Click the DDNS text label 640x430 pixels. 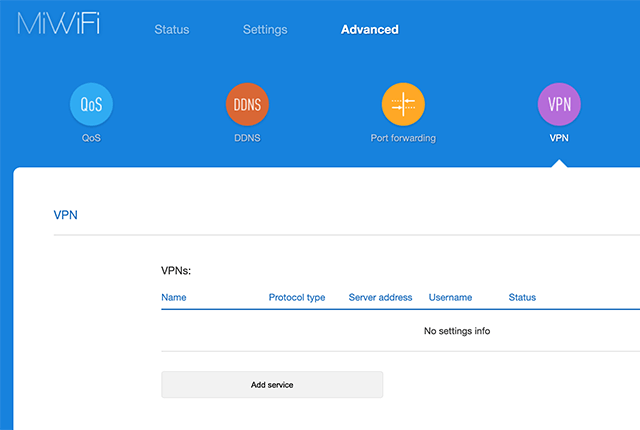coord(247,138)
